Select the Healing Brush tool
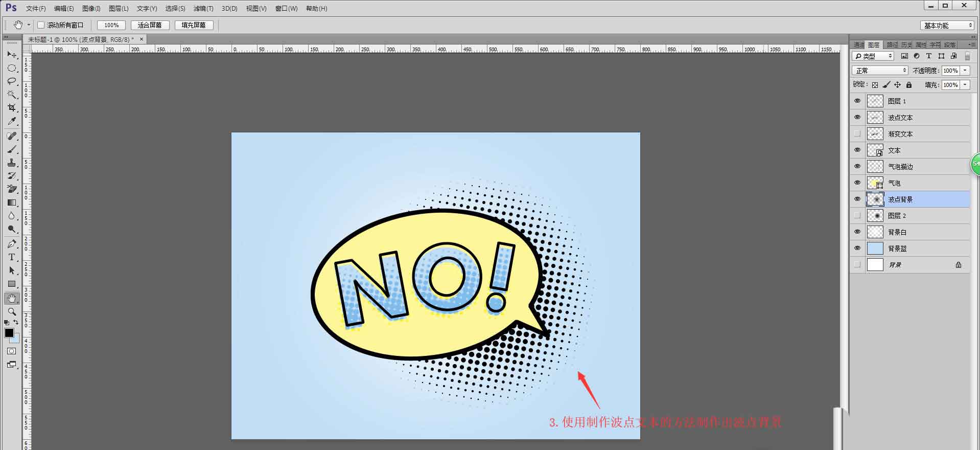Viewport: 980px width, 450px height. 12,136
